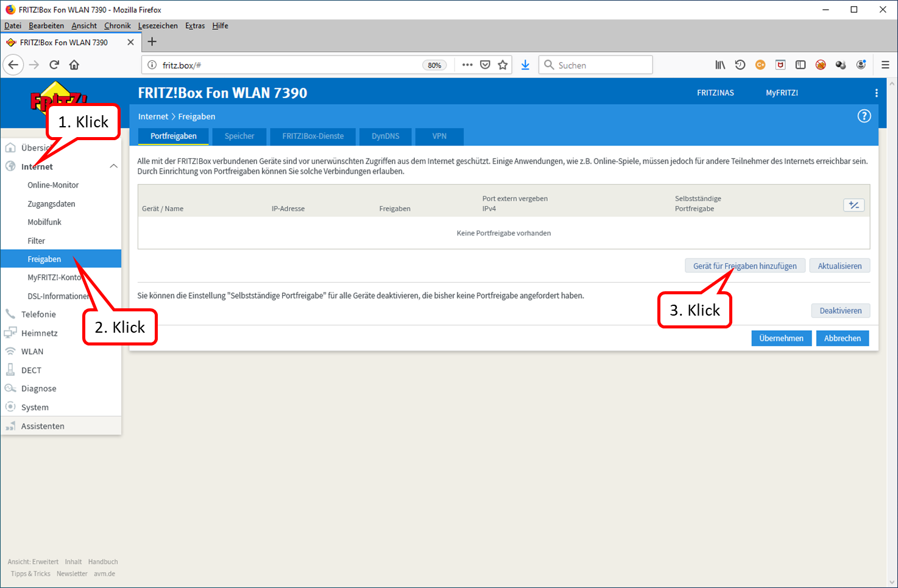898x588 pixels.
Task: Collapse the Internet section chevron
Action: click(x=113, y=166)
